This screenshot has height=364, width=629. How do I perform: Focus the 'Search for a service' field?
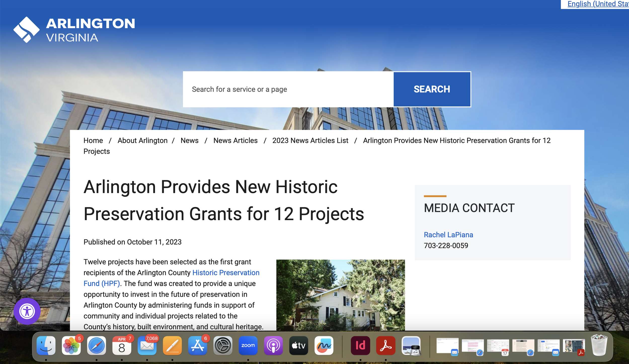pyautogui.click(x=288, y=89)
